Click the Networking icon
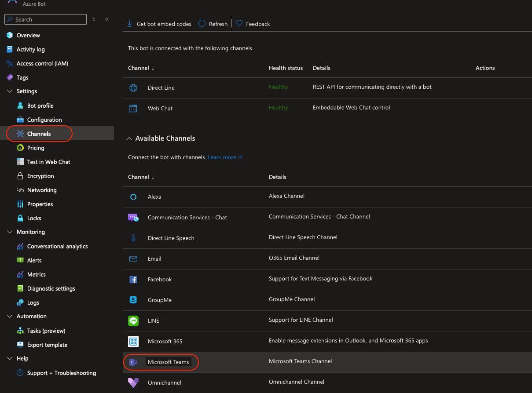 point(20,190)
